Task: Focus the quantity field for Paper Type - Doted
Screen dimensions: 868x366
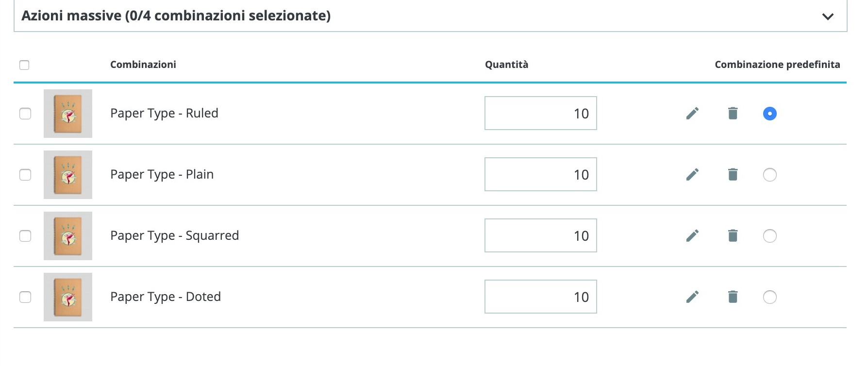Action: click(x=540, y=297)
